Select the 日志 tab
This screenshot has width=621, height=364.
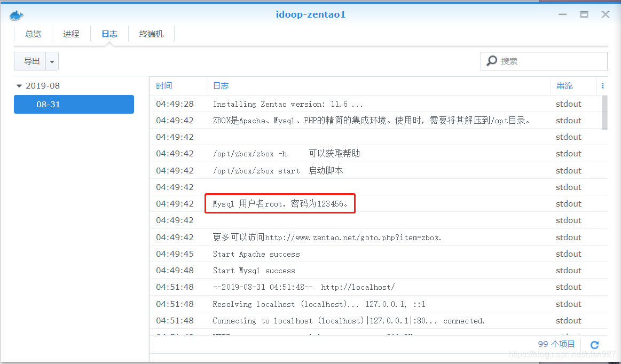109,34
